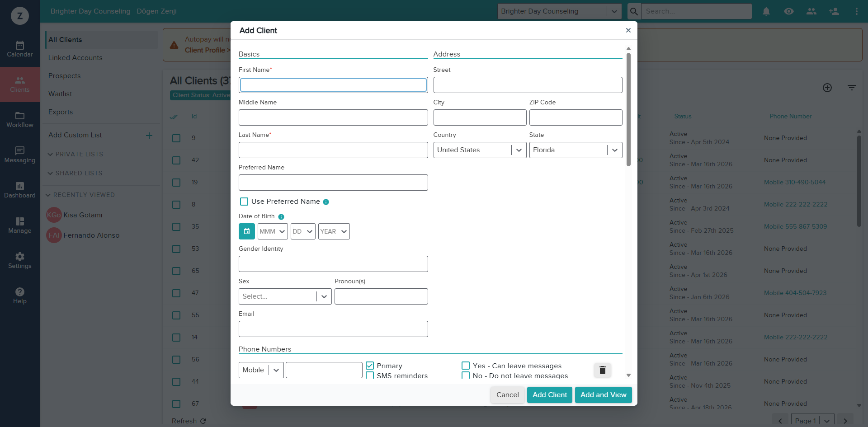Open the Messaging section in sidebar
This screenshot has width=868, height=427.
coord(20,155)
